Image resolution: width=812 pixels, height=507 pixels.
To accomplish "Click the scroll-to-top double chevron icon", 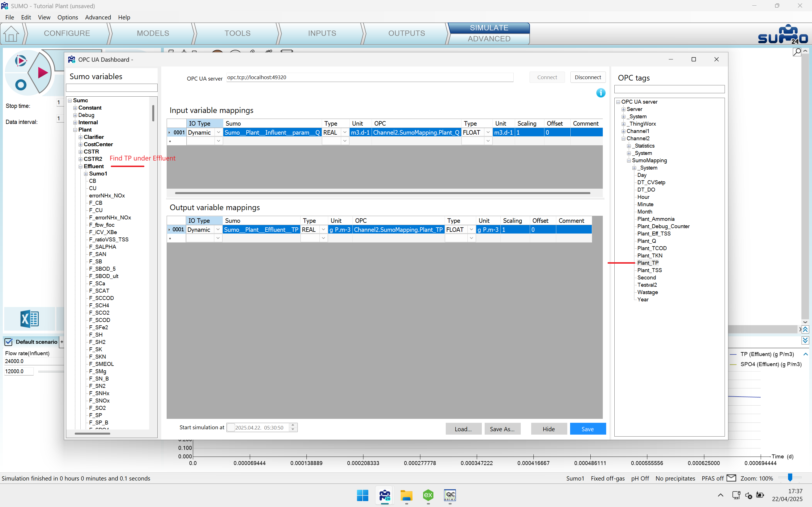I will pos(805,330).
